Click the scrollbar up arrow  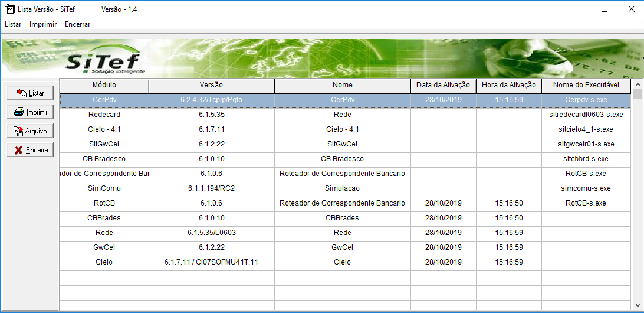click(638, 84)
